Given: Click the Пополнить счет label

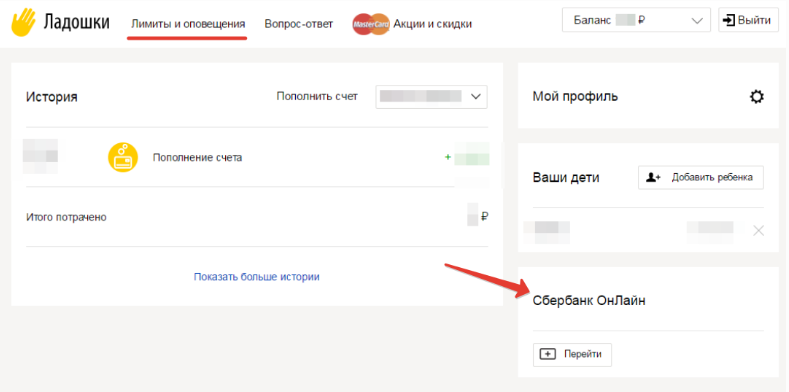Looking at the screenshot, I should pyautogui.click(x=317, y=96).
